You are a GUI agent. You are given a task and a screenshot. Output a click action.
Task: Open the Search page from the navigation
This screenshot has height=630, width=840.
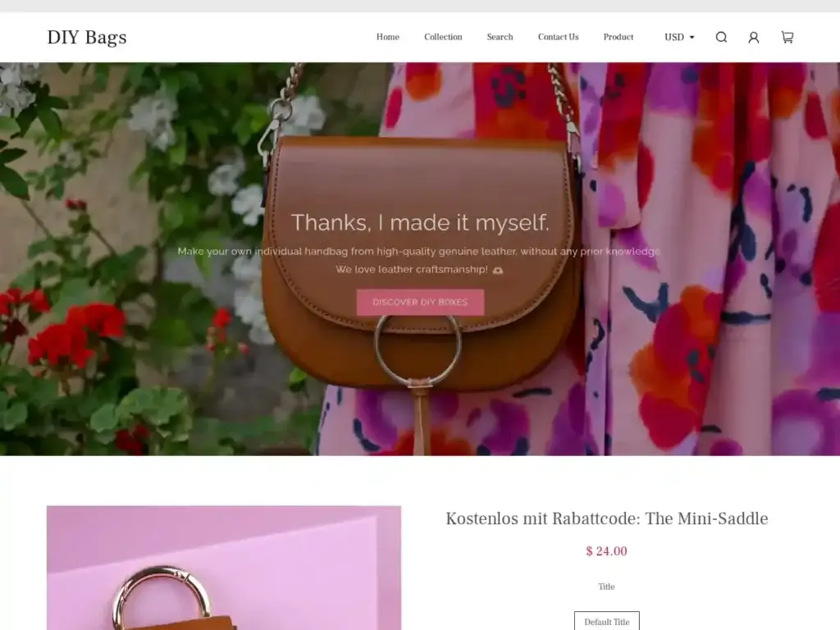500,37
